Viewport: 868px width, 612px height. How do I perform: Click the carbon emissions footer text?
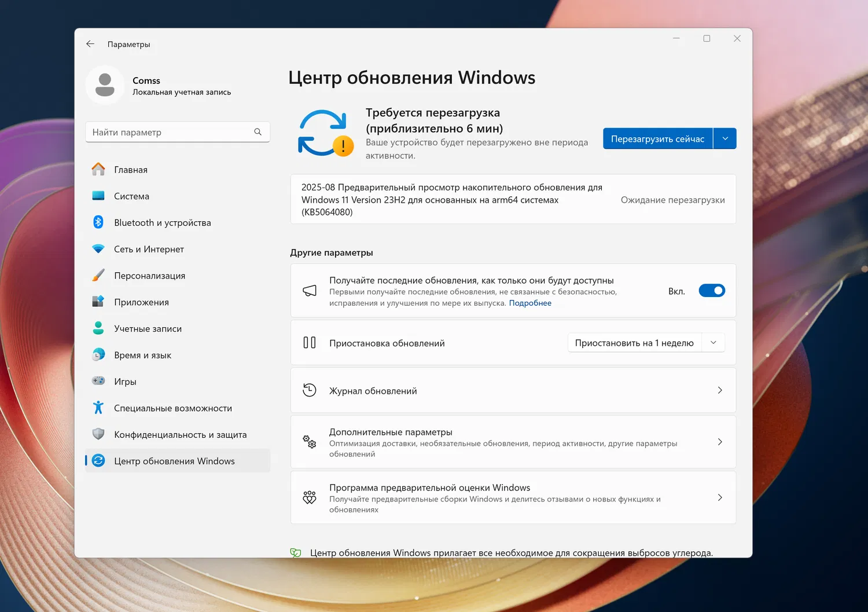512,553
